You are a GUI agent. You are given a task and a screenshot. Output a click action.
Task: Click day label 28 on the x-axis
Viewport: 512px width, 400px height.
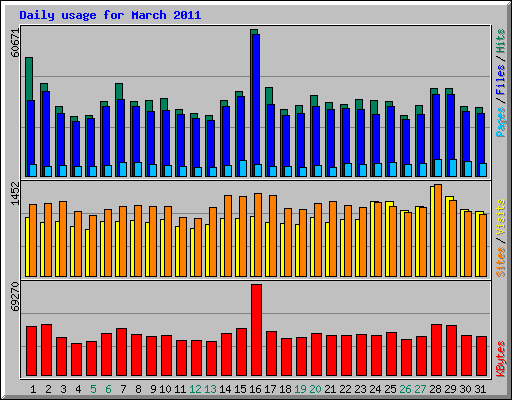tap(435, 389)
